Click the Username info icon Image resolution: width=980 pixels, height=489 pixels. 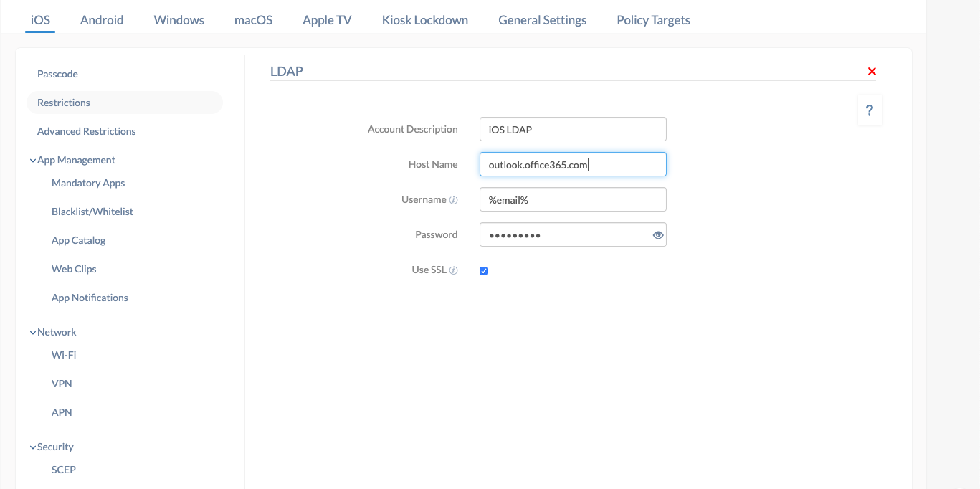tap(454, 200)
